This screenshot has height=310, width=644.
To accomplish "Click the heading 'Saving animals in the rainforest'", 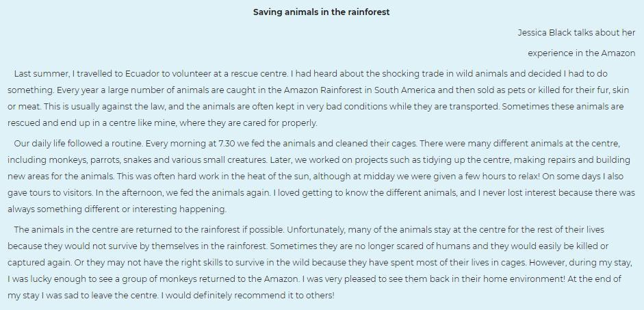I will click(x=321, y=12).
